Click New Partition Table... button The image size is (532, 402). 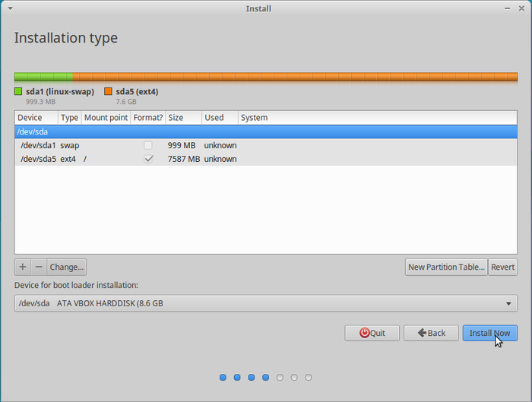pyautogui.click(x=446, y=267)
